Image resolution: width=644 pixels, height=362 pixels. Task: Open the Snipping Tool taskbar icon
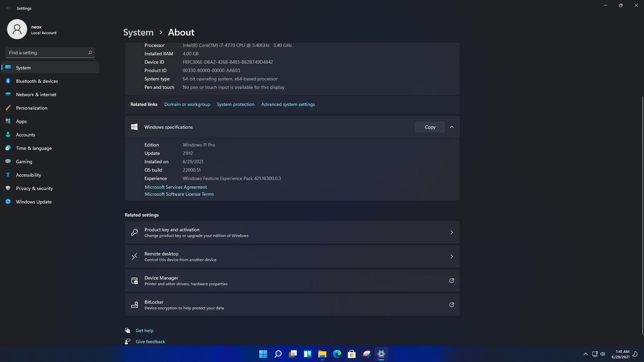pyautogui.click(x=367, y=354)
